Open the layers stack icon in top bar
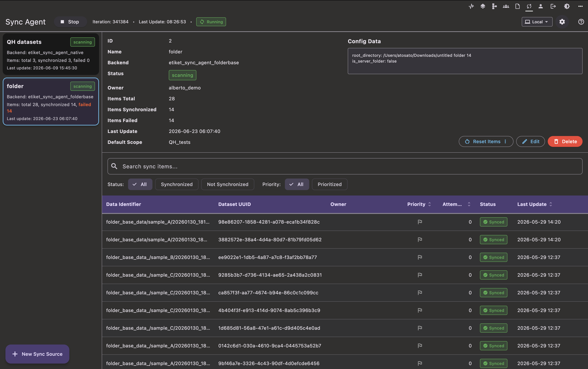Screen dimensions: 588x369 pyautogui.click(x=483, y=7)
